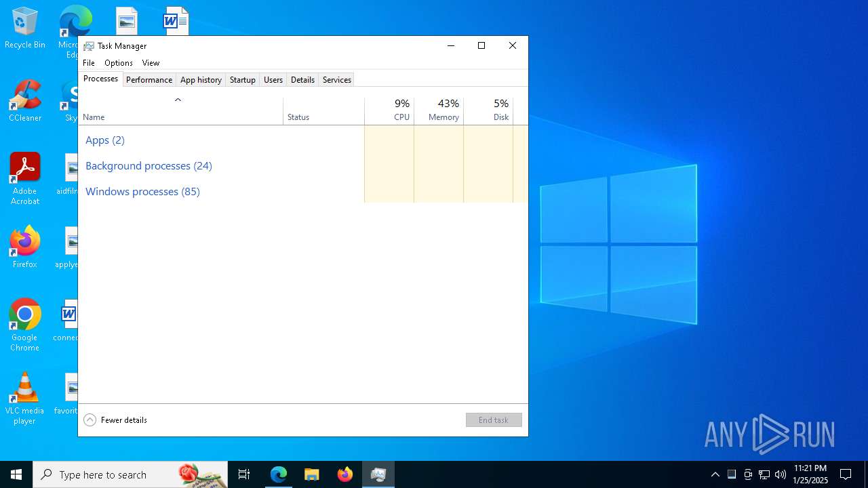Select Windows processes (85) group heading
Screen dimensions: 868x488
tap(142, 192)
